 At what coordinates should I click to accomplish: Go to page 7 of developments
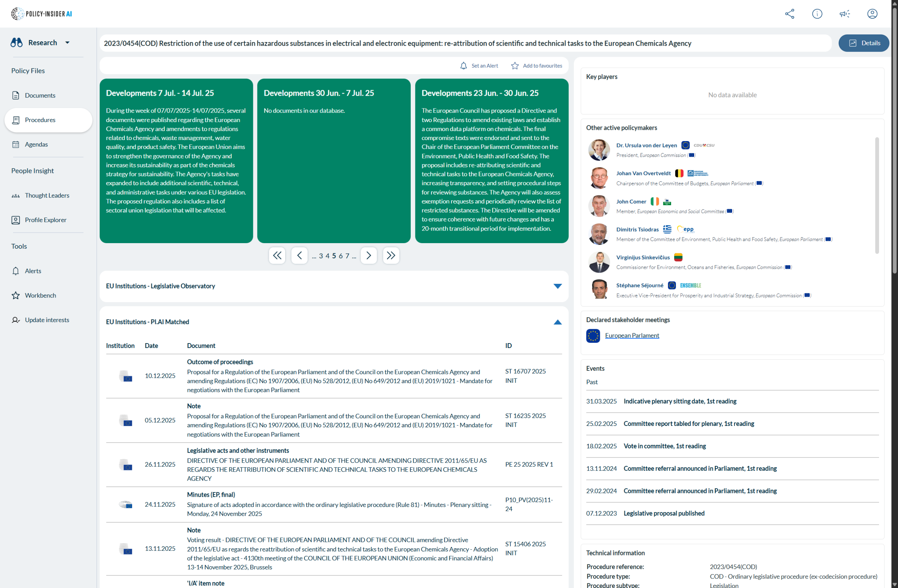pyautogui.click(x=348, y=255)
